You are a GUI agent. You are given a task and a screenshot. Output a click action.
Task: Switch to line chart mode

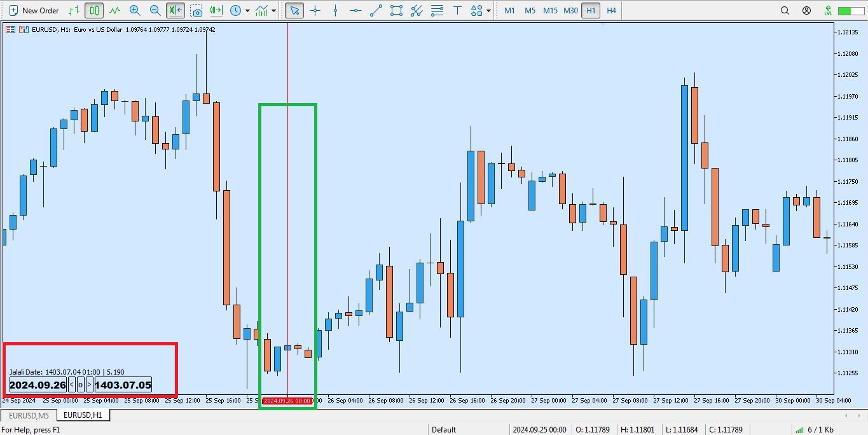[x=114, y=10]
